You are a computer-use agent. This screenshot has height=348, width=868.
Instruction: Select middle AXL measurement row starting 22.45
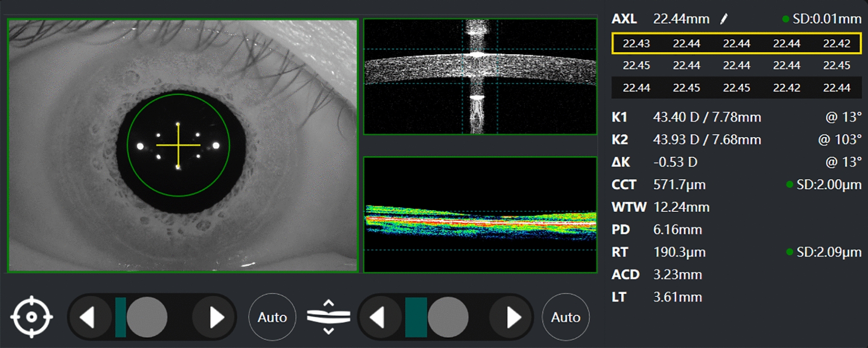point(736,65)
